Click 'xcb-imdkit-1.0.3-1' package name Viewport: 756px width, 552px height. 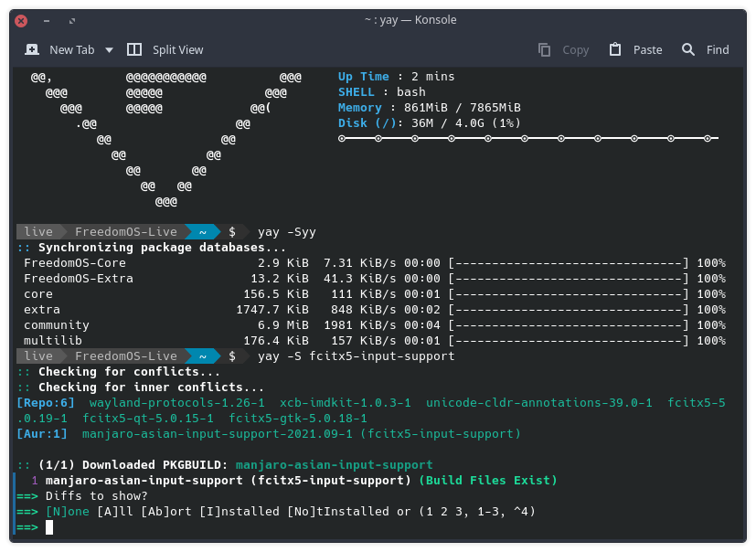coord(346,403)
